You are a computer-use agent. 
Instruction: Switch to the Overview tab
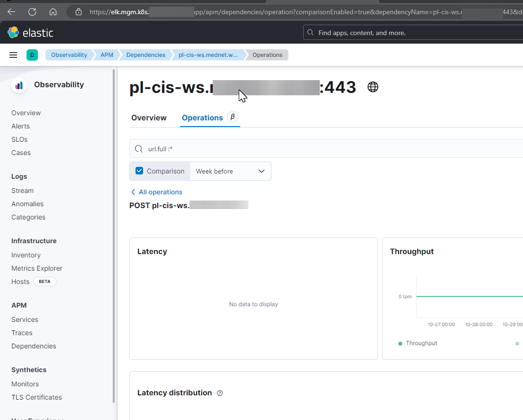(x=149, y=118)
